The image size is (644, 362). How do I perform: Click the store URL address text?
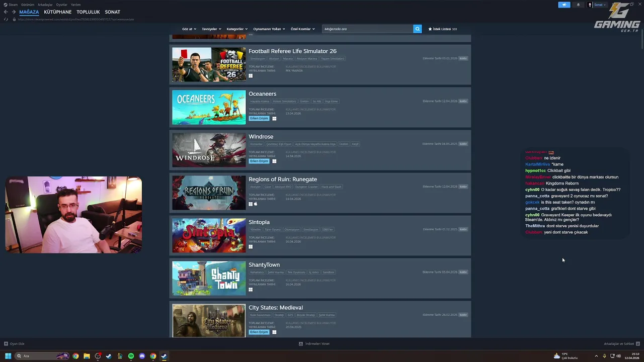pos(75,19)
